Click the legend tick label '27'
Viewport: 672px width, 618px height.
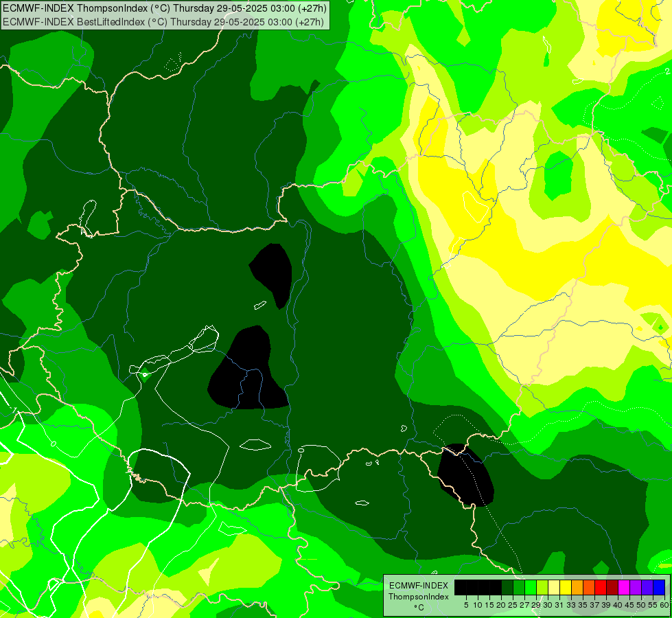[524, 605]
